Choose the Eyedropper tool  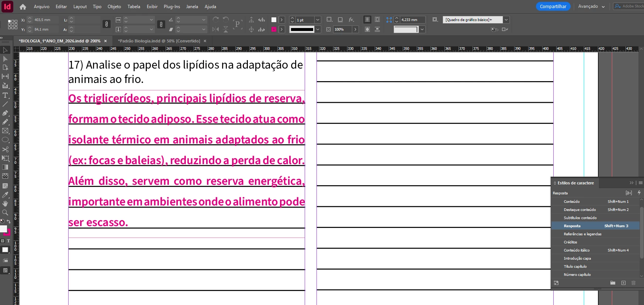tap(5, 195)
